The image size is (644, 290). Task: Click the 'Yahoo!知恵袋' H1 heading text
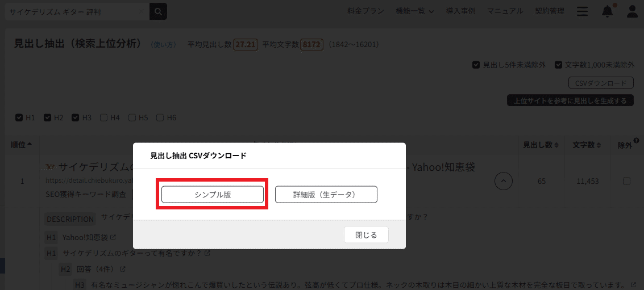click(x=85, y=237)
